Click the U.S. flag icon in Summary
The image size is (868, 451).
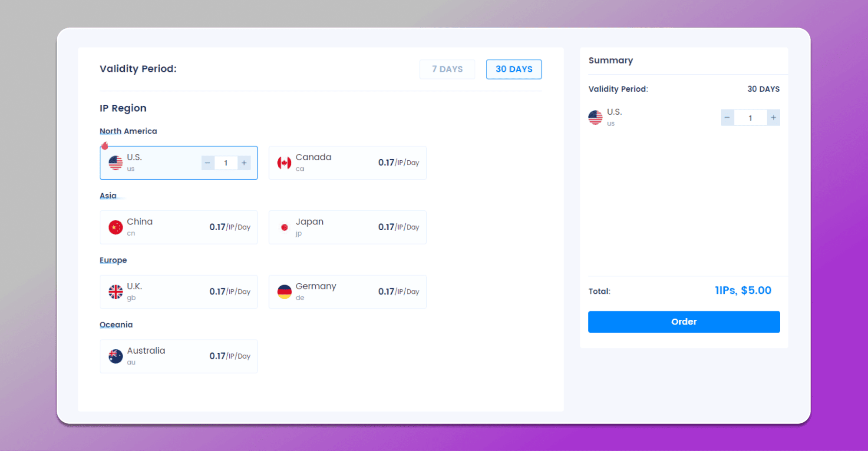click(x=595, y=117)
